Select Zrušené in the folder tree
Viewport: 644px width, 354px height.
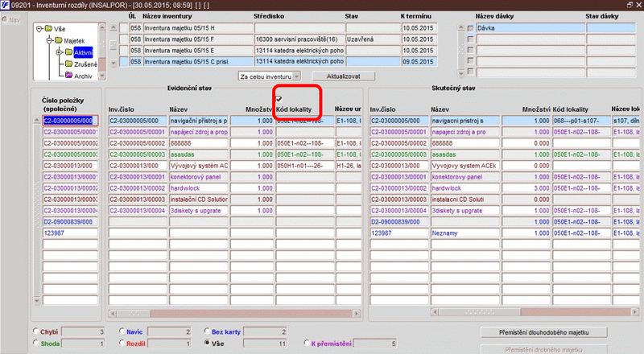[85, 64]
